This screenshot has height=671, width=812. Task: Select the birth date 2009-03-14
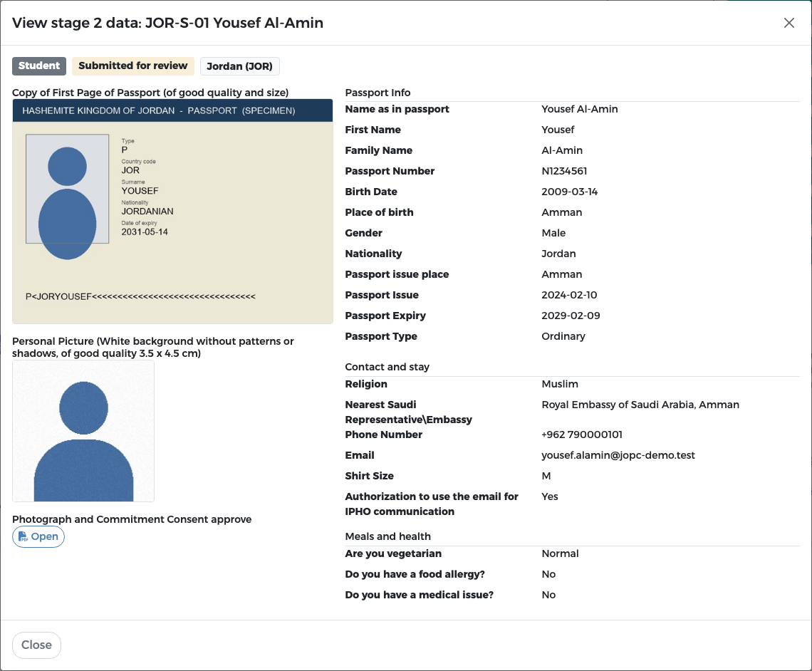(570, 192)
